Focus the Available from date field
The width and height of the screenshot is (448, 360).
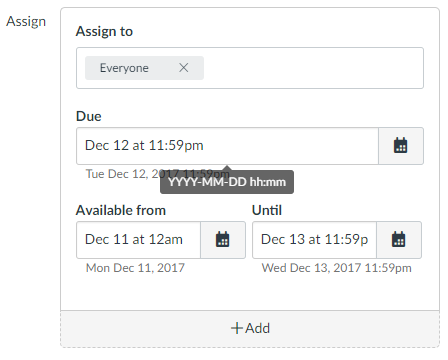tap(138, 240)
